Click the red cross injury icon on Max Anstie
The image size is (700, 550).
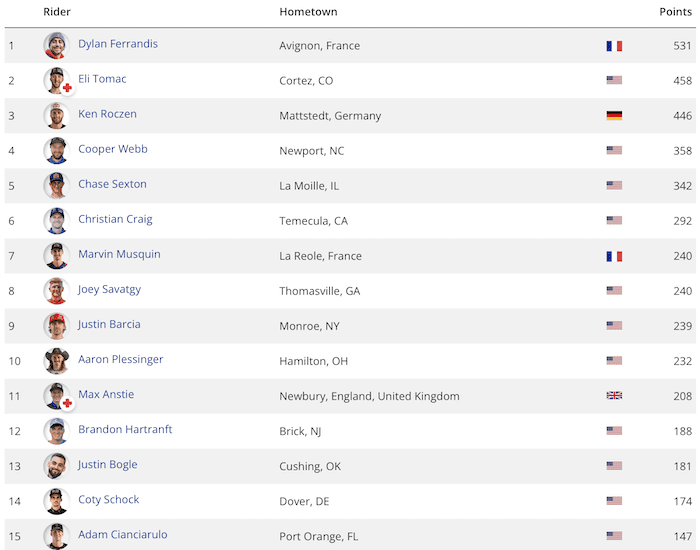[67, 403]
